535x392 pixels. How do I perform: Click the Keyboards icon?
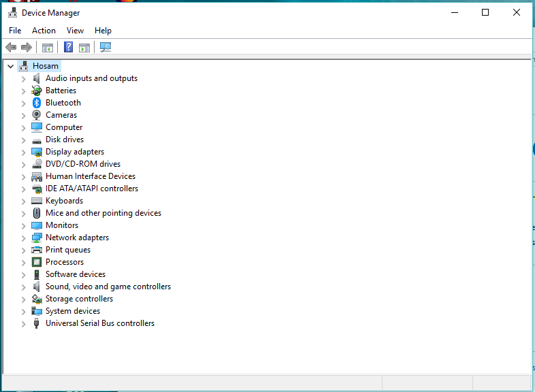[x=37, y=201]
